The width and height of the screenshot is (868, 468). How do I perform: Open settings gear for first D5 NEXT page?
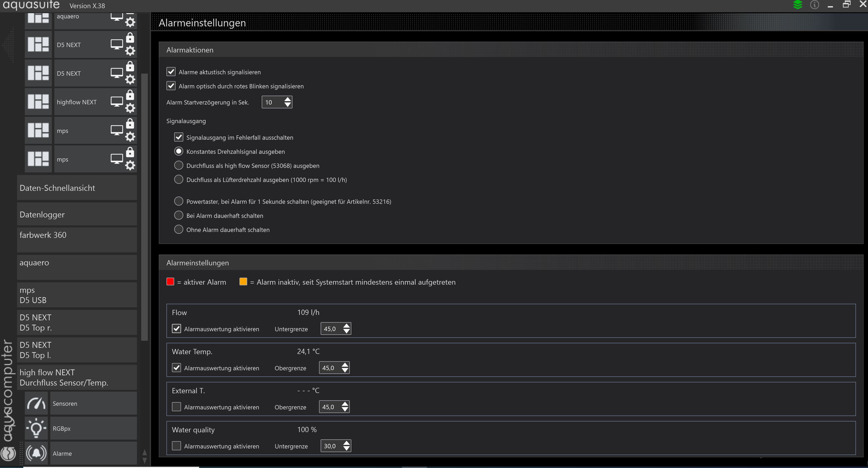[130, 51]
